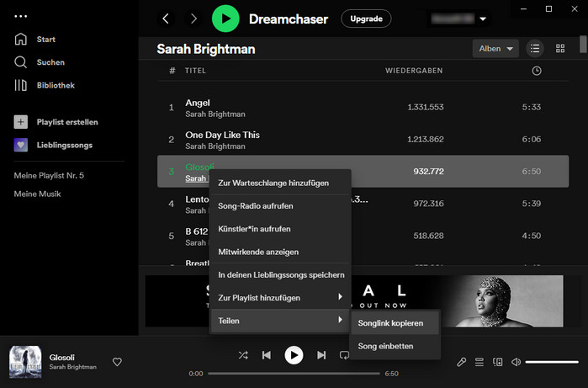Minimize the Spotify window
Image resolution: width=588 pixels, height=388 pixels.
pos(523,8)
